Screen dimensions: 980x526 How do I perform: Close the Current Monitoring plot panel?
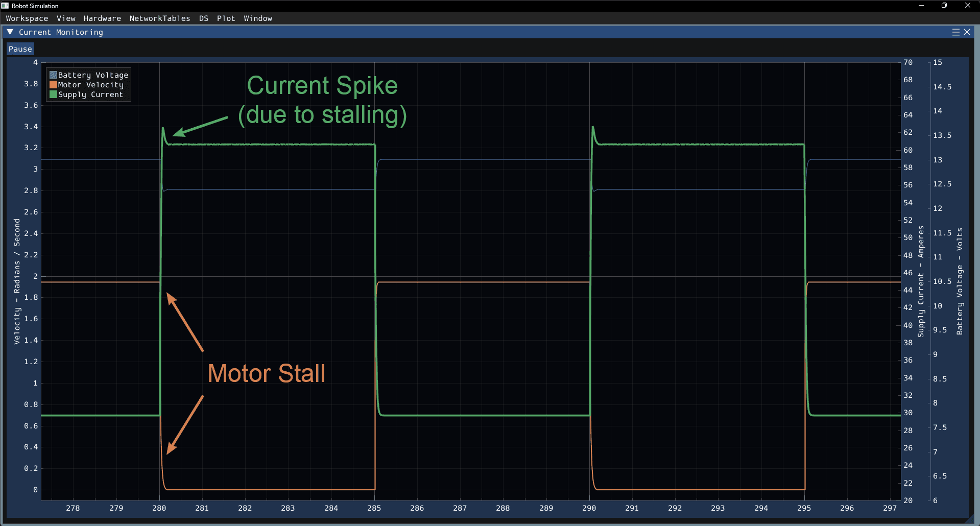click(x=967, y=32)
